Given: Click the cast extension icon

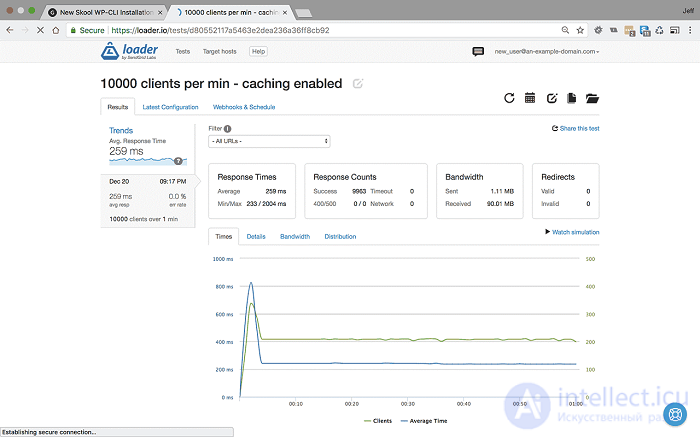Looking at the screenshot, I should click(x=675, y=30).
